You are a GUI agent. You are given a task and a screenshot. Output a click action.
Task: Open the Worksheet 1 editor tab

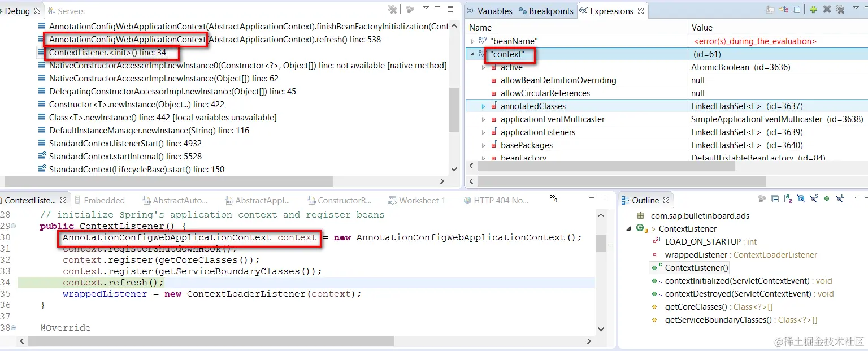[x=417, y=201]
